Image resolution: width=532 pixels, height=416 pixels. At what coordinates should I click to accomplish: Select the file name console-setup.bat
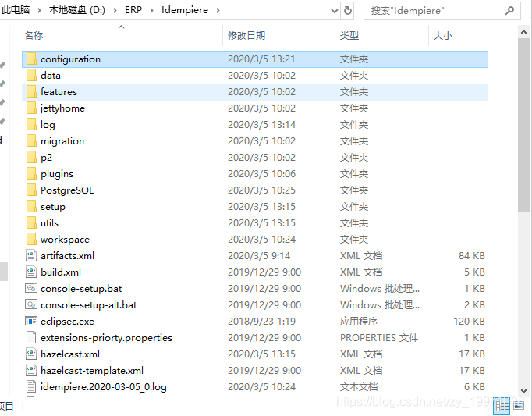pos(81,289)
